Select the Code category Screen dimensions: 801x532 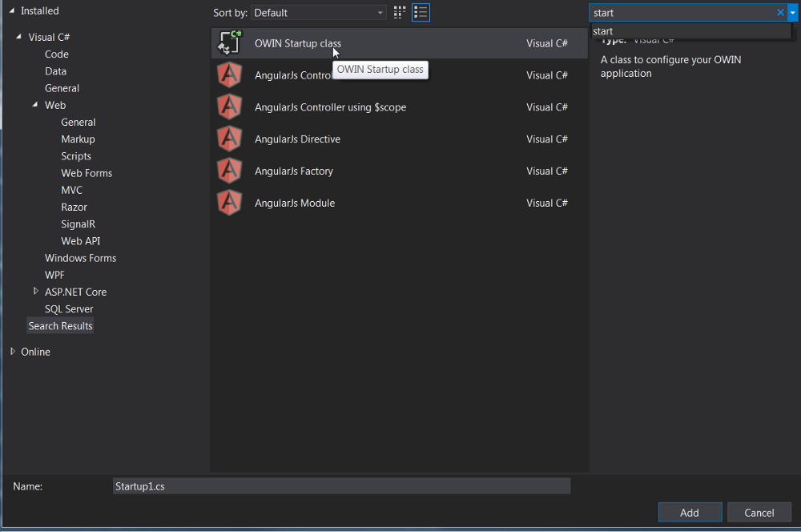coord(57,54)
